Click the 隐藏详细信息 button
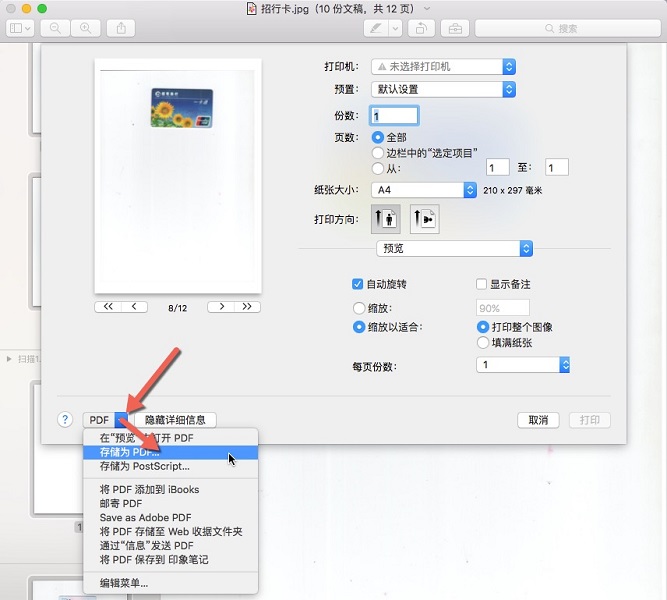Image resolution: width=667 pixels, height=600 pixels. pyautogui.click(x=175, y=420)
